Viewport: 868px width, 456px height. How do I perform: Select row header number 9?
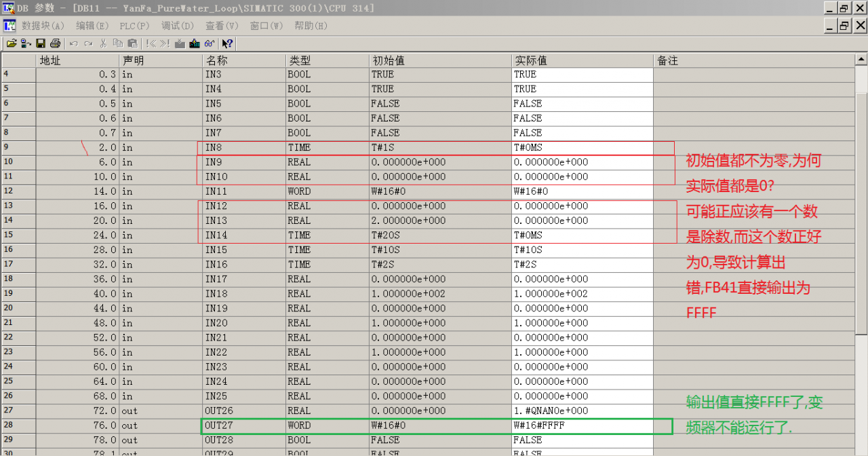pyautogui.click(x=18, y=147)
